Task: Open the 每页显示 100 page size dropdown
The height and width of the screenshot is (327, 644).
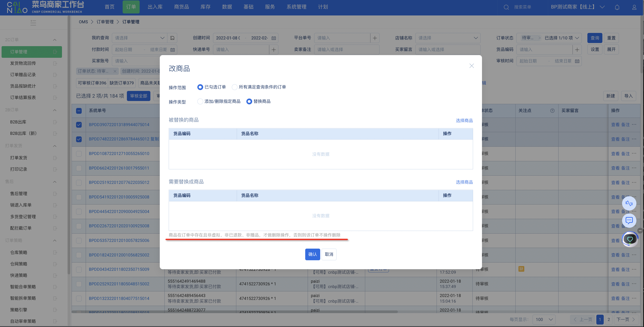Action: point(544,319)
